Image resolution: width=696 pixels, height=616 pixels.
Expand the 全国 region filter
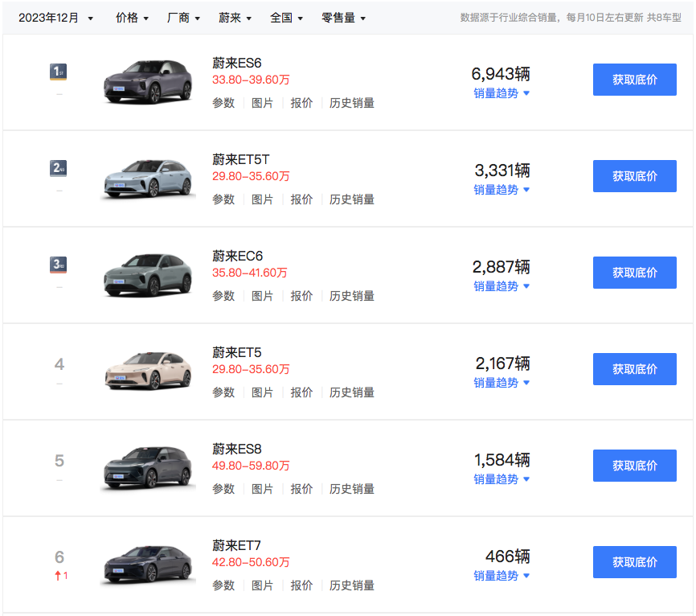pyautogui.click(x=286, y=18)
